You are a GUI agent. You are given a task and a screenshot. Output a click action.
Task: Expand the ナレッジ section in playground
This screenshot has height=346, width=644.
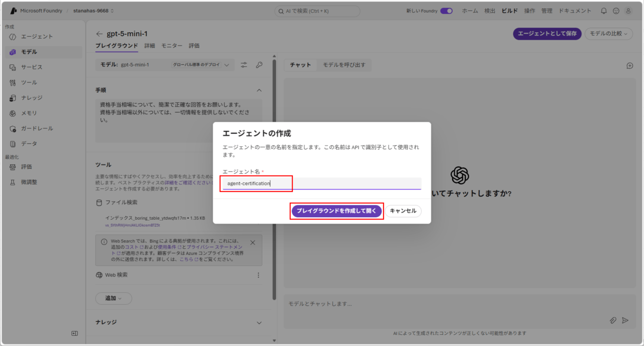point(259,323)
